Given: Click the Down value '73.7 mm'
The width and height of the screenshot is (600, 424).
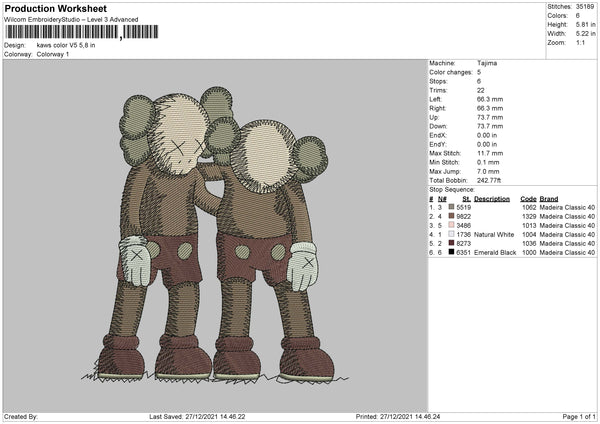Looking at the screenshot, I should pyautogui.click(x=490, y=126).
